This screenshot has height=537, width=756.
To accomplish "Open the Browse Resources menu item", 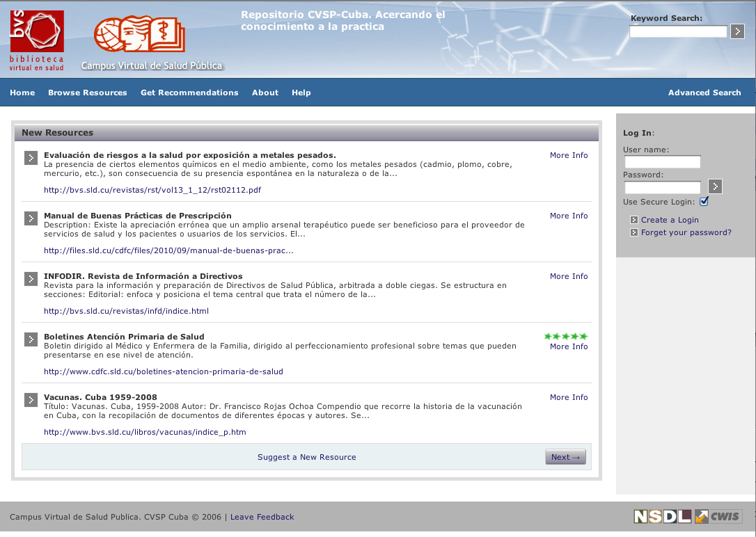I will point(87,93).
